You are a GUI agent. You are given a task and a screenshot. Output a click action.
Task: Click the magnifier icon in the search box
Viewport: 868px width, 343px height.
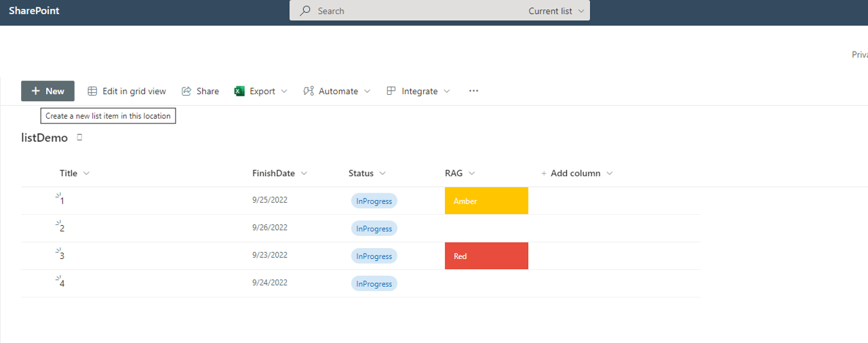pos(305,11)
